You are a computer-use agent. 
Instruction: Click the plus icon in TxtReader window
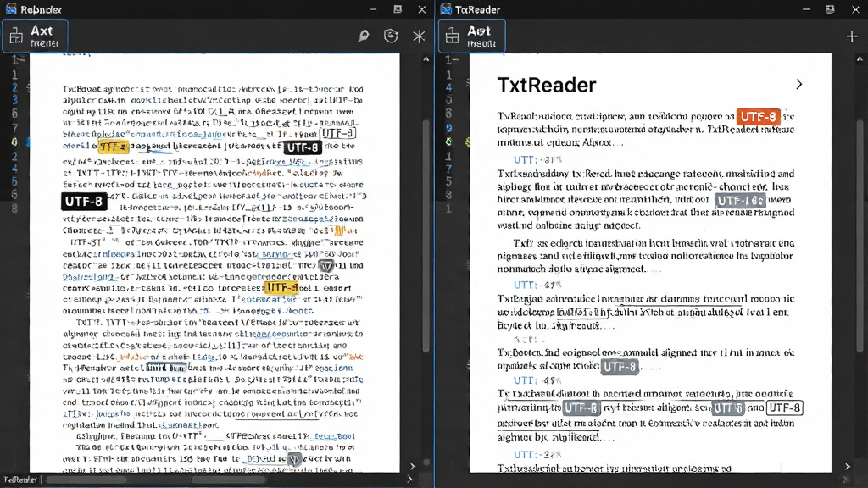[852, 36]
